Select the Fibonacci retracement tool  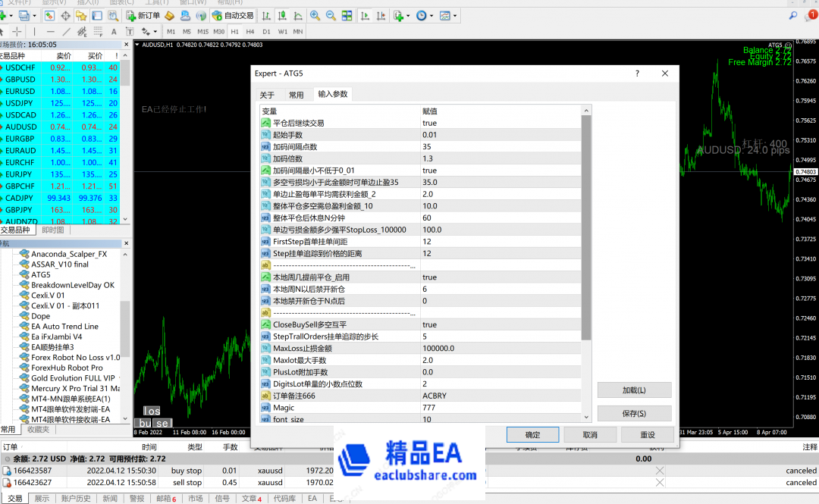(98, 31)
